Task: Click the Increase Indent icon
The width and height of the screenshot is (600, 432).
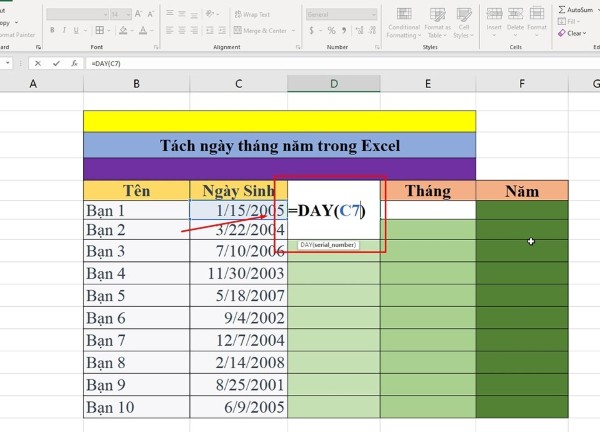Action: [x=222, y=30]
